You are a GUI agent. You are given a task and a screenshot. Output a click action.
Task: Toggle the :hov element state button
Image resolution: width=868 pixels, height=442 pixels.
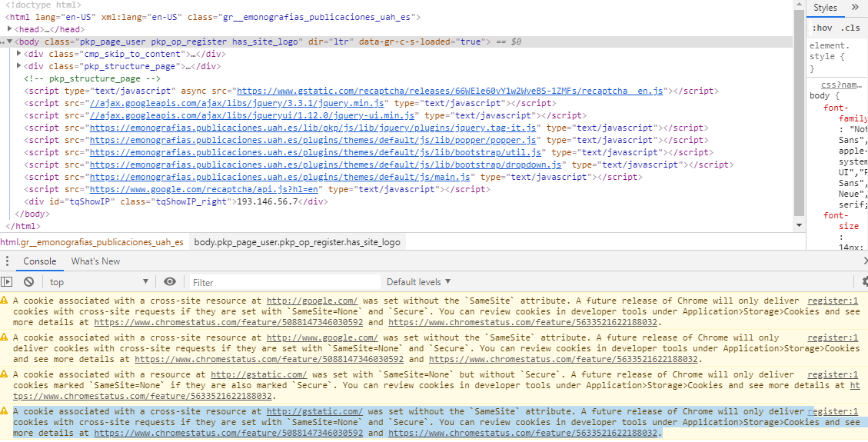(x=823, y=28)
